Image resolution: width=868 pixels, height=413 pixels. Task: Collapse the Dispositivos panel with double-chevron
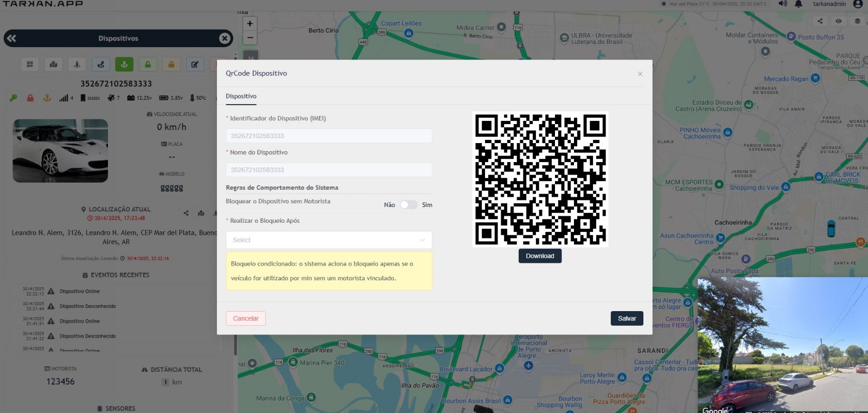(x=12, y=38)
